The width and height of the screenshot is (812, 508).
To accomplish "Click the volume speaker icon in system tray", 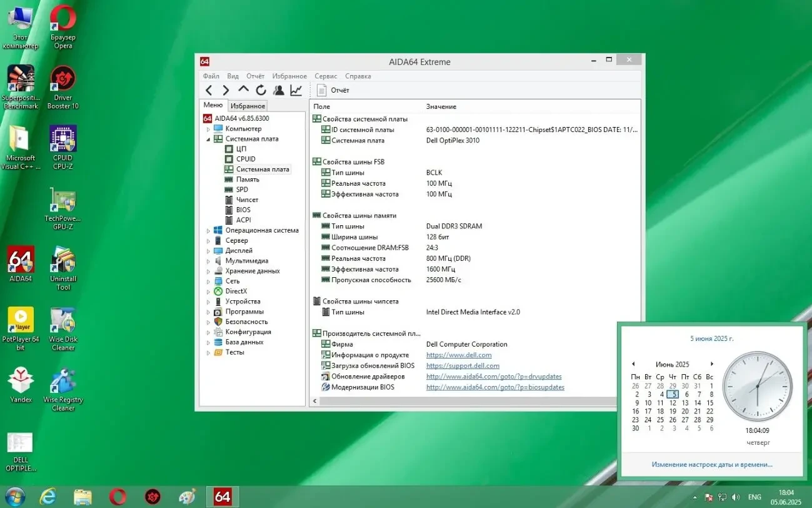I will (736, 497).
